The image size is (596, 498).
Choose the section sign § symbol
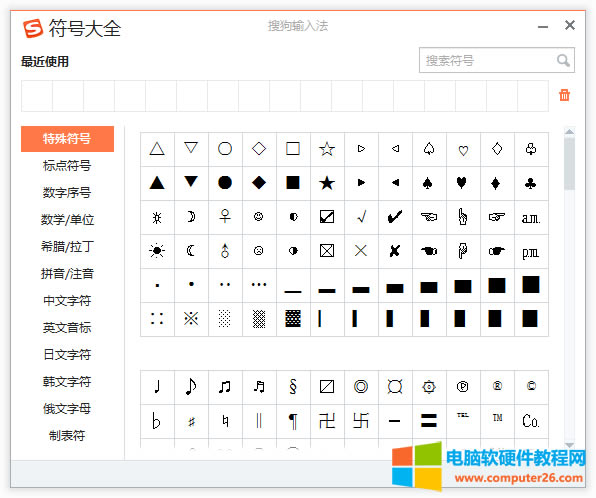tap(293, 387)
